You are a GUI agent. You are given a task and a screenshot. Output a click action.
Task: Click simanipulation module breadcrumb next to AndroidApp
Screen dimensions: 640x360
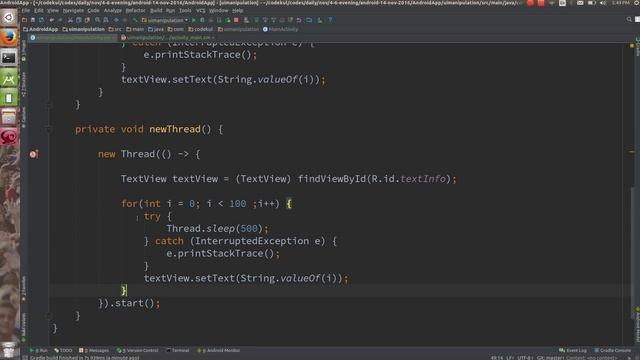tap(84, 29)
